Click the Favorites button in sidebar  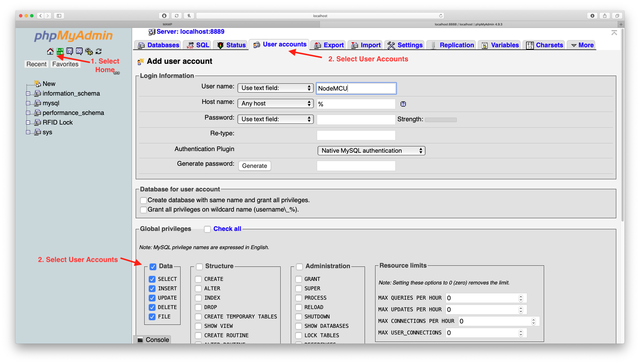(x=65, y=64)
